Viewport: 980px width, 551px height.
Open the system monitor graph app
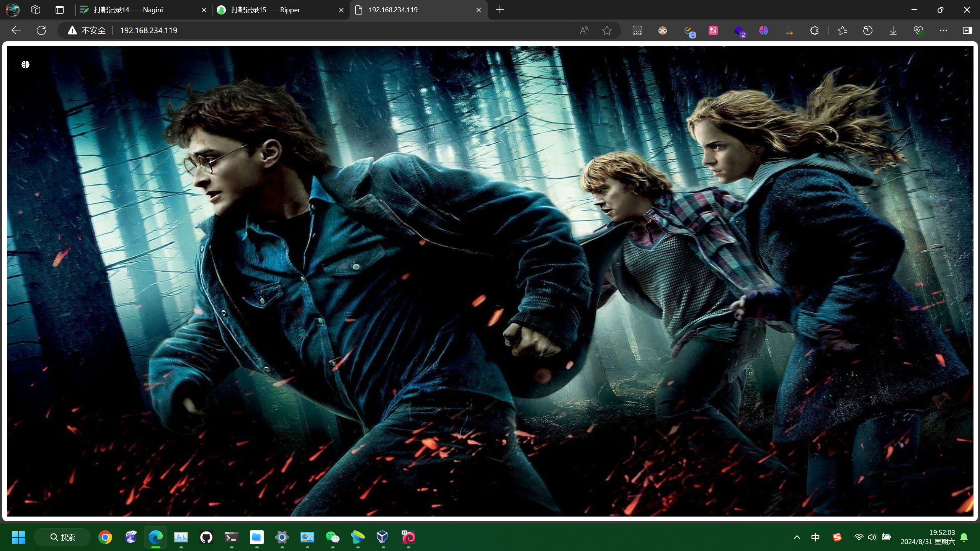click(x=181, y=537)
